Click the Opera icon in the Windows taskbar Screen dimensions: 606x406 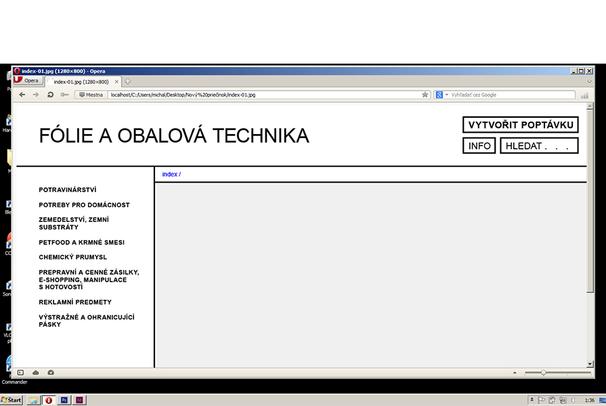pyautogui.click(x=49, y=399)
